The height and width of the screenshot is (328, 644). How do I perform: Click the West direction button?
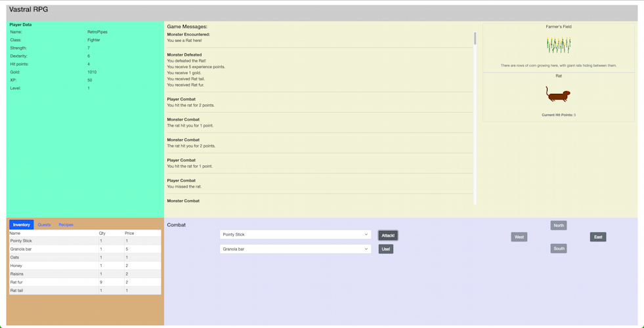pos(519,237)
